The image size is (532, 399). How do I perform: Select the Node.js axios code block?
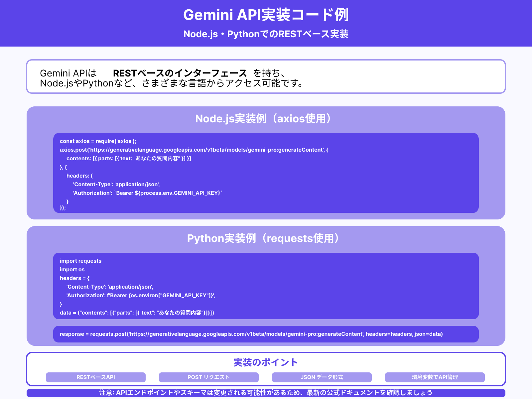[266, 173]
